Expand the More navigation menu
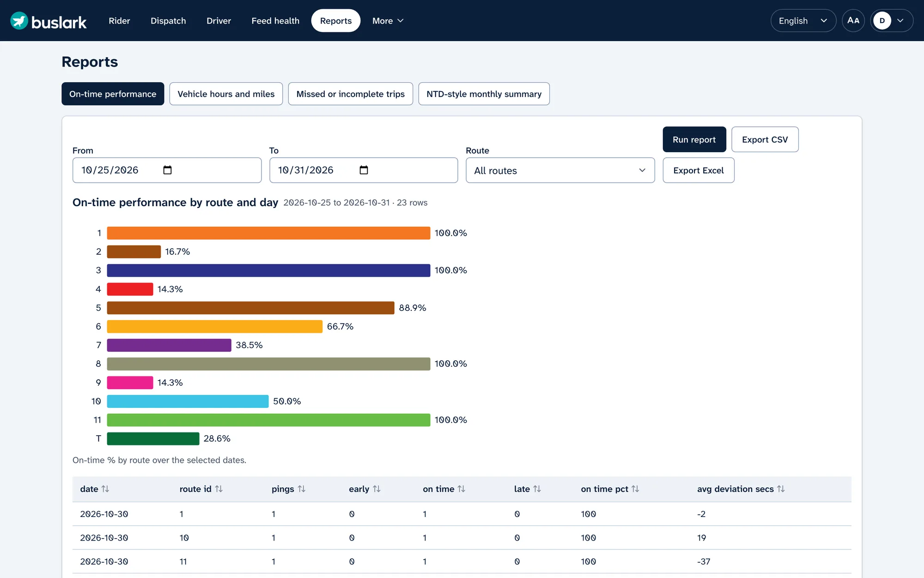This screenshot has height=578, width=924. (388, 21)
